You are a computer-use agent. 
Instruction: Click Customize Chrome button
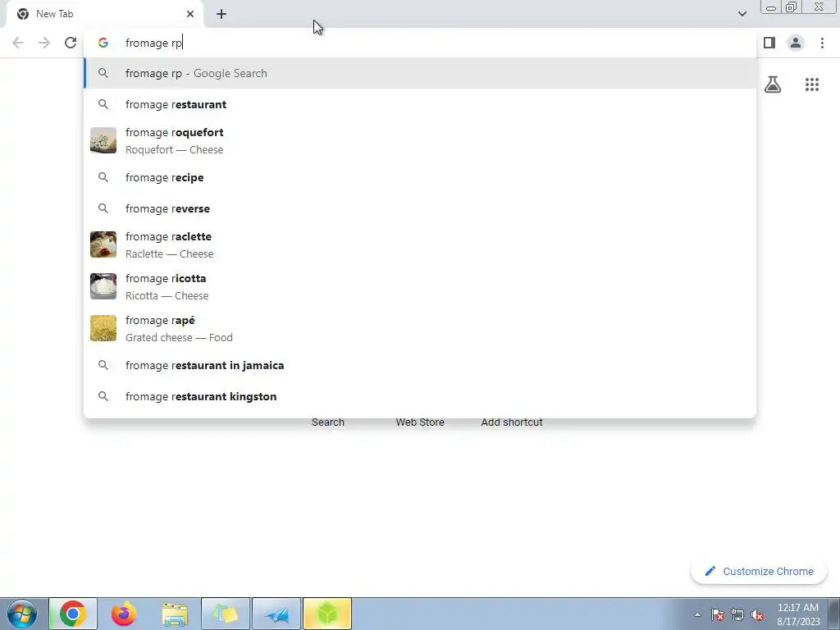pyautogui.click(x=759, y=572)
